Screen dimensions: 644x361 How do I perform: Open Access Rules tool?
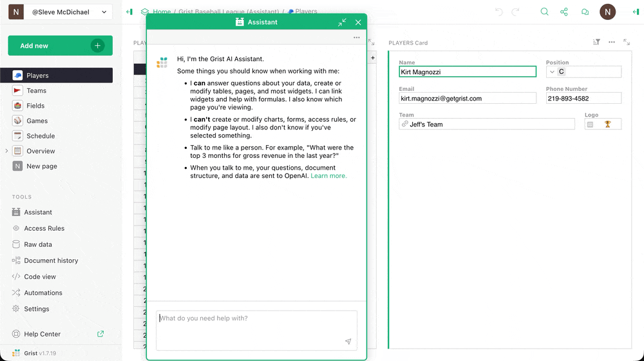[44, 228]
